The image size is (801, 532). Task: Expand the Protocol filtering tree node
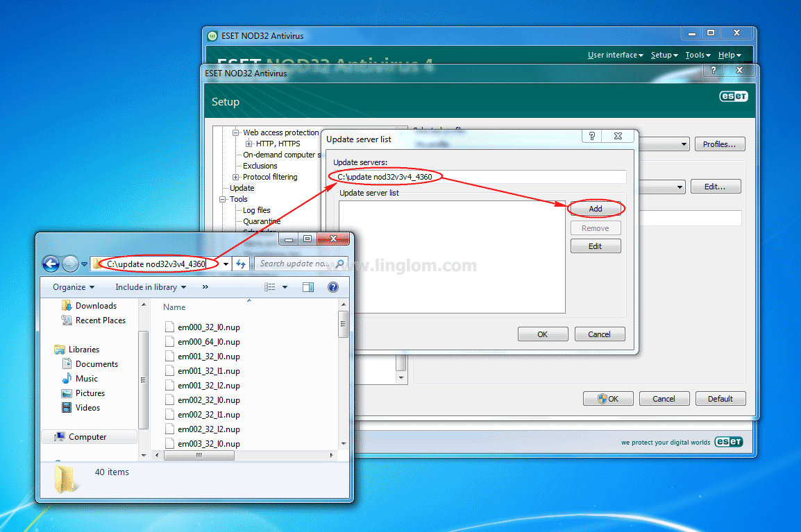point(235,177)
